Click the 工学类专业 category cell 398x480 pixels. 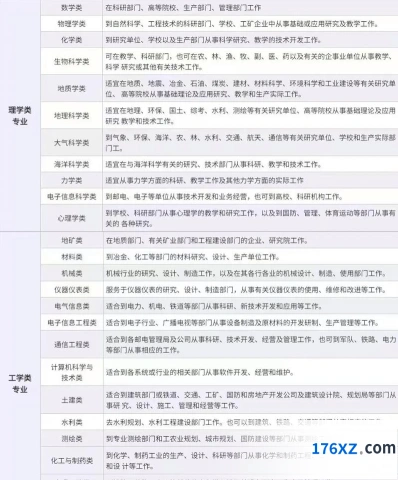click(20, 383)
